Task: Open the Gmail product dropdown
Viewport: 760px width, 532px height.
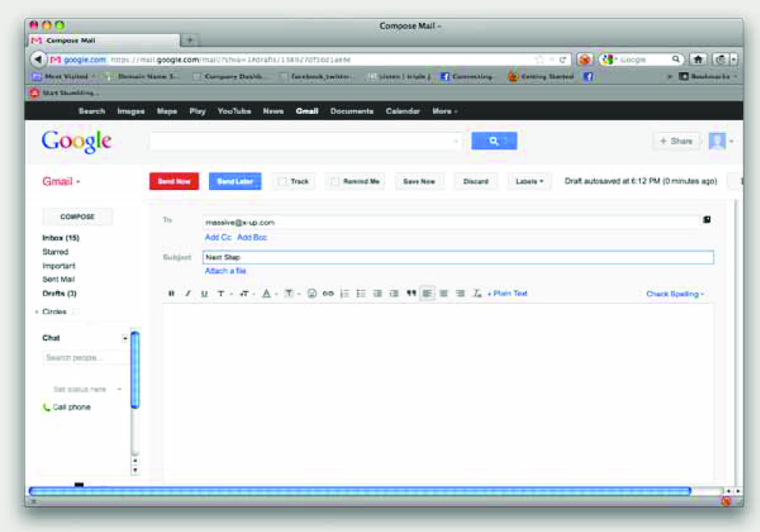Action: 61,181
